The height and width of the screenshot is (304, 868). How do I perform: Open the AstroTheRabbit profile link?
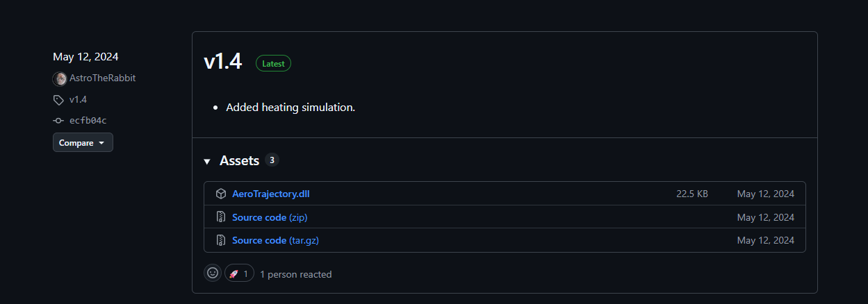[x=102, y=78]
